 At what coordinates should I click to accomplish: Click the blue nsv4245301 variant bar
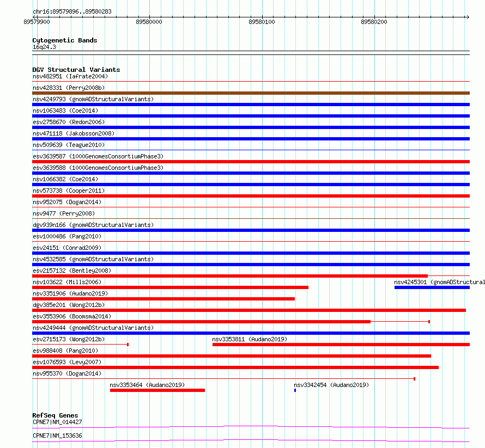pos(432,287)
